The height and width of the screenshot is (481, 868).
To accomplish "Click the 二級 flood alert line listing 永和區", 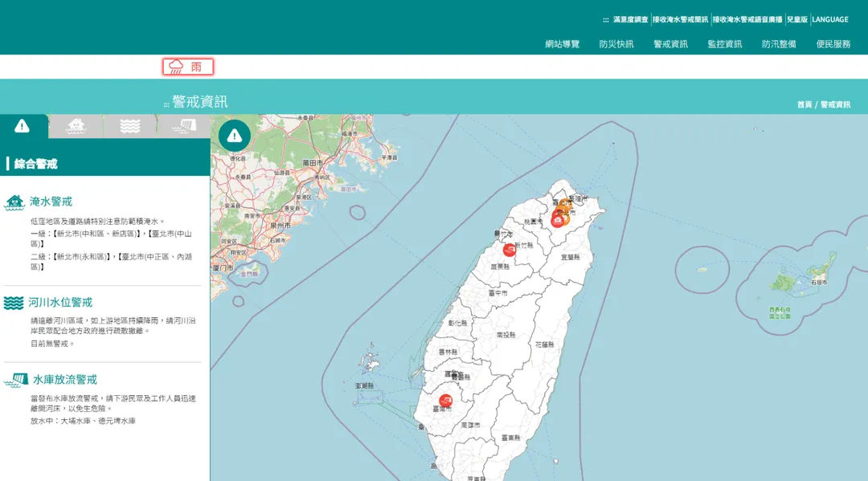I will (x=111, y=262).
